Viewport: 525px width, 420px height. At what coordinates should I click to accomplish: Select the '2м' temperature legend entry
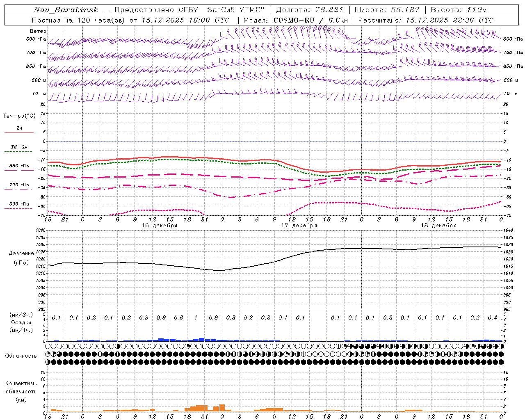coord(19,128)
